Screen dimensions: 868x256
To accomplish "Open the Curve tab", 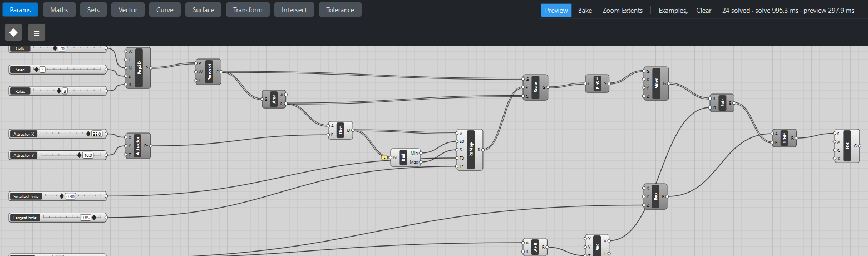I will (x=165, y=10).
